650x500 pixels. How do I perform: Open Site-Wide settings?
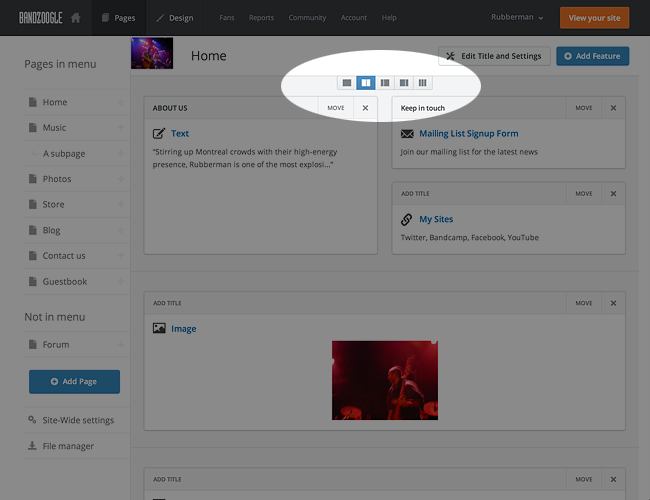click(77, 420)
